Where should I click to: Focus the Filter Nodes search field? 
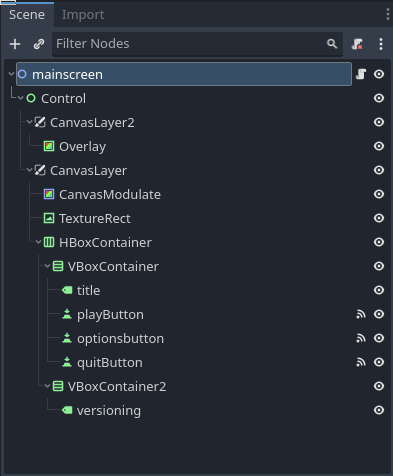(x=197, y=44)
